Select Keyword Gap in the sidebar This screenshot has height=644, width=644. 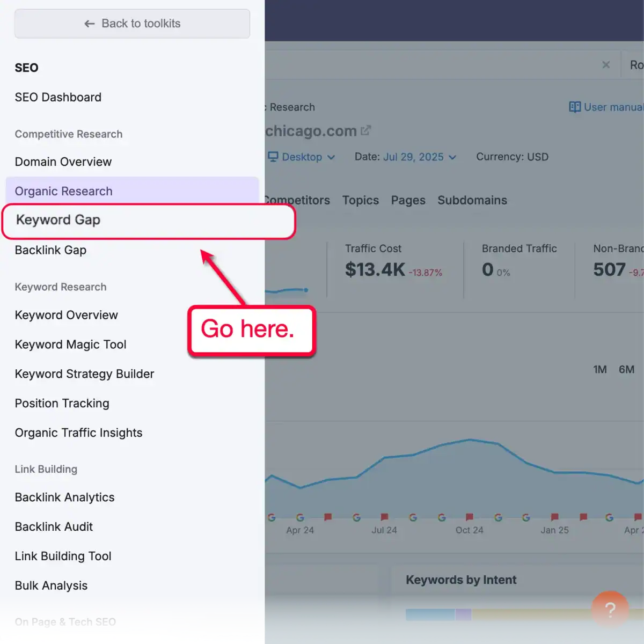pyautogui.click(x=58, y=220)
